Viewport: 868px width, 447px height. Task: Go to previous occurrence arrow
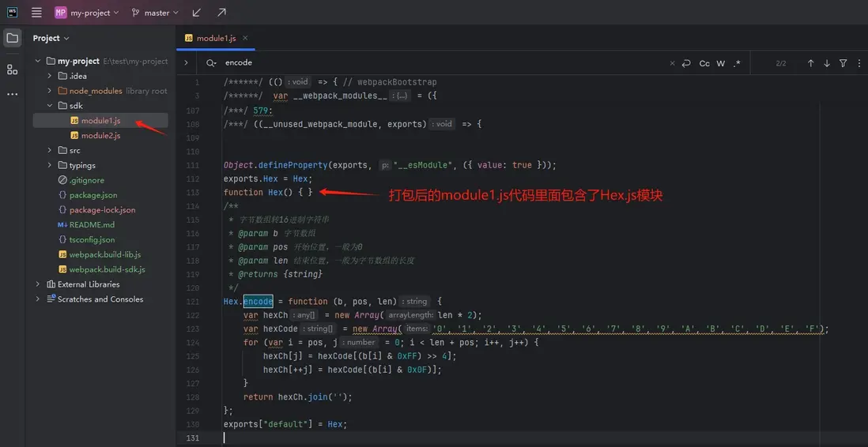[810, 63]
